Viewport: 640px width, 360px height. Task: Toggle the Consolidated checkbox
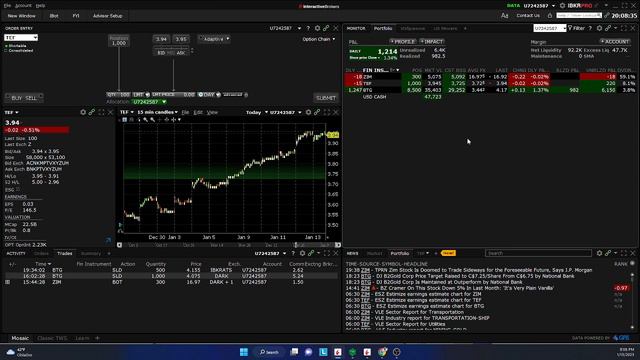(6, 51)
